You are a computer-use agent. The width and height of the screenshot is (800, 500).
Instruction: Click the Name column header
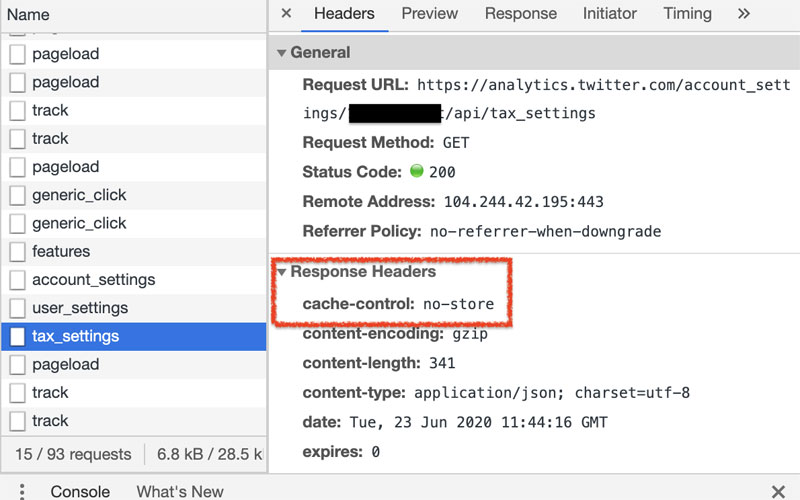tap(28, 15)
